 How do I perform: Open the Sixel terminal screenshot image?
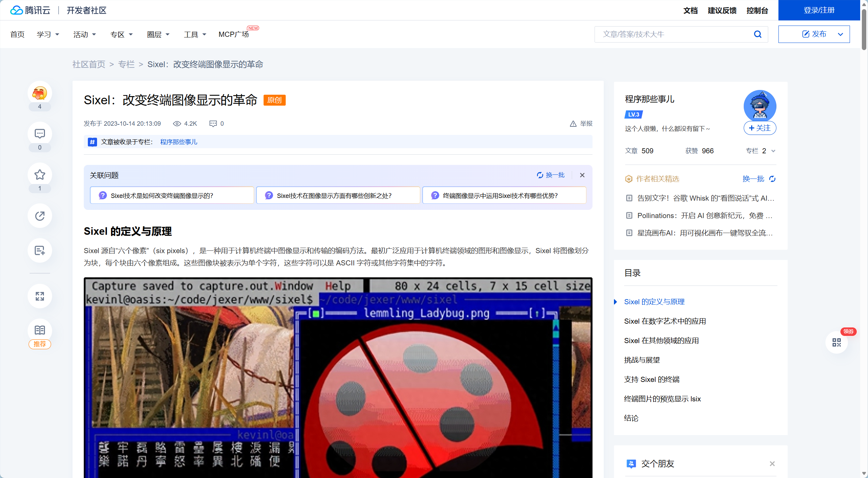click(338, 377)
